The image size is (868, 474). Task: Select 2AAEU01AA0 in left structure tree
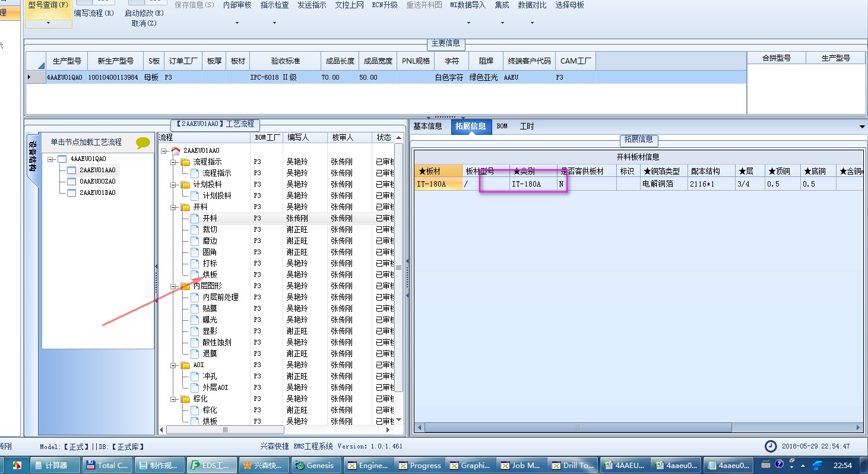coord(97,170)
